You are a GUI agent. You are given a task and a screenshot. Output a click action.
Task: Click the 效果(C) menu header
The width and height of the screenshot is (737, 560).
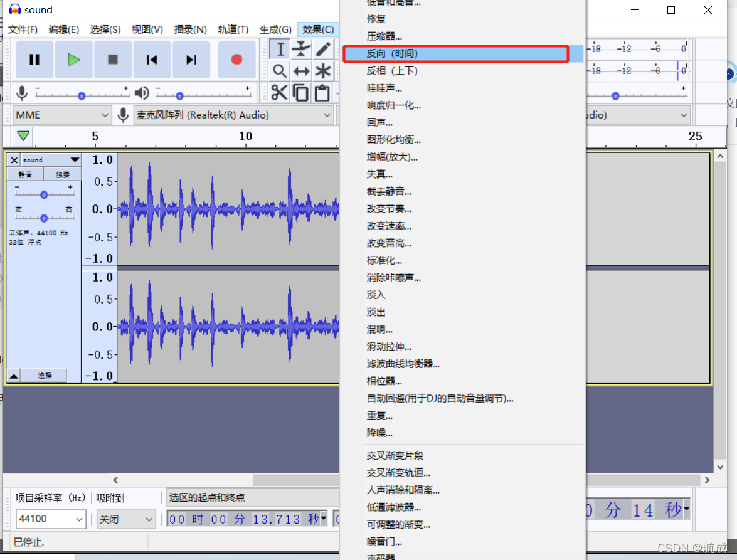tap(318, 29)
